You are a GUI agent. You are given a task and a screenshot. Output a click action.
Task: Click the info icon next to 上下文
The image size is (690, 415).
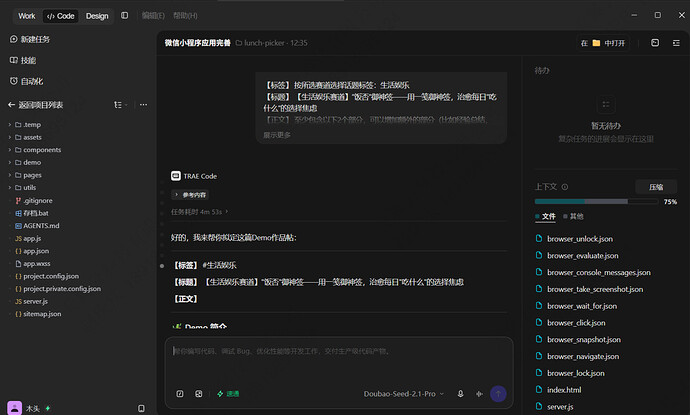(x=565, y=187)
